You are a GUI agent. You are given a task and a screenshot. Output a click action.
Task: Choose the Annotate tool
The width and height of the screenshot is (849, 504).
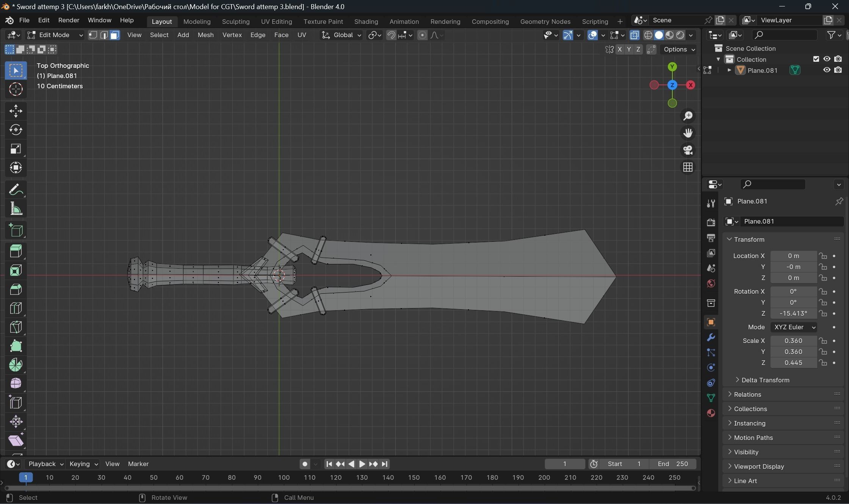(x=16, y=189)
